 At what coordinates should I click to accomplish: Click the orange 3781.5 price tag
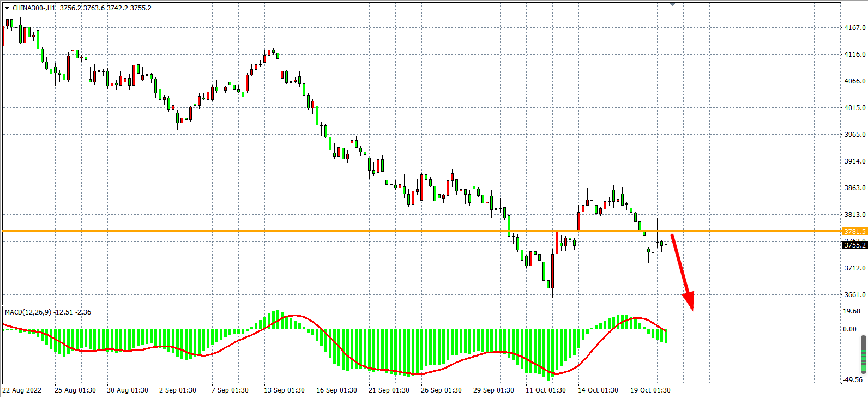point(854,232)
